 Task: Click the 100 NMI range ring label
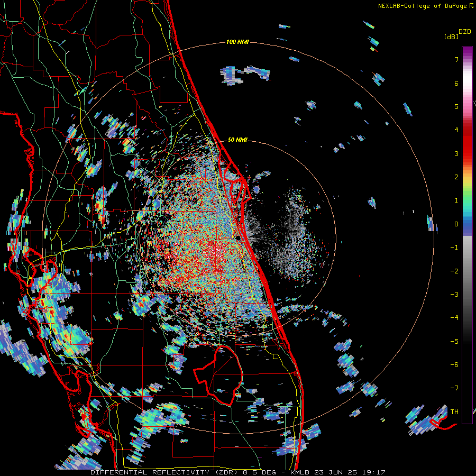point(237,42)
